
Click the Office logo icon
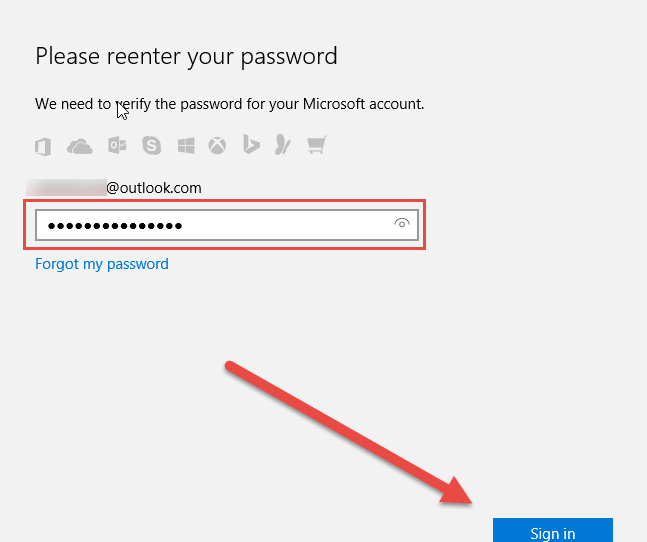(x=43, y=146)
